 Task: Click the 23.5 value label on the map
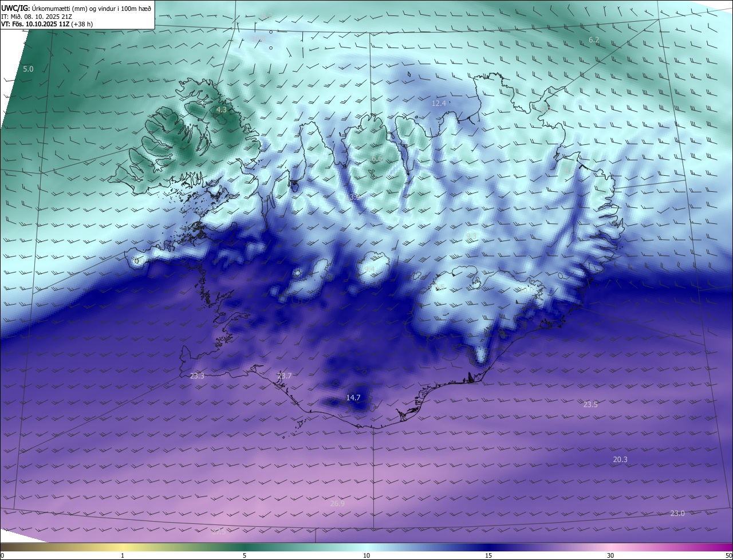point(590,404)
